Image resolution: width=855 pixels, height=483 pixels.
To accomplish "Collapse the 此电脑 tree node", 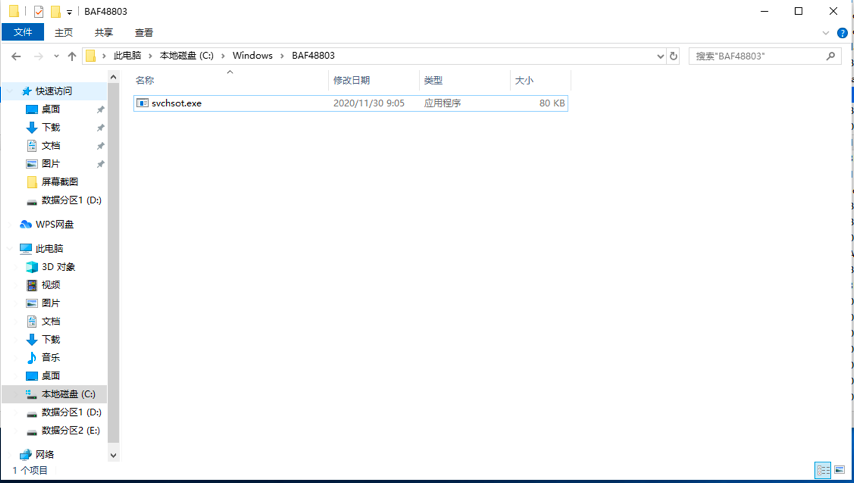I will [9, 249].
